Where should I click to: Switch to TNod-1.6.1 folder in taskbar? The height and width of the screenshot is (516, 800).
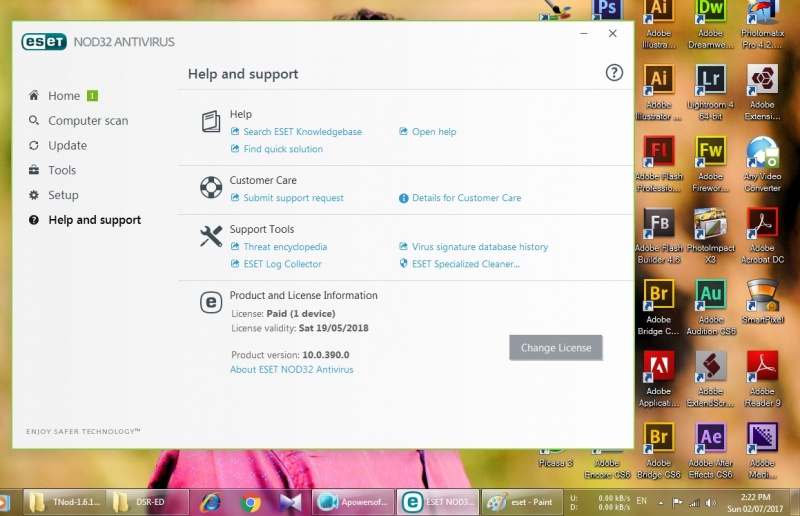click(64, 502)
